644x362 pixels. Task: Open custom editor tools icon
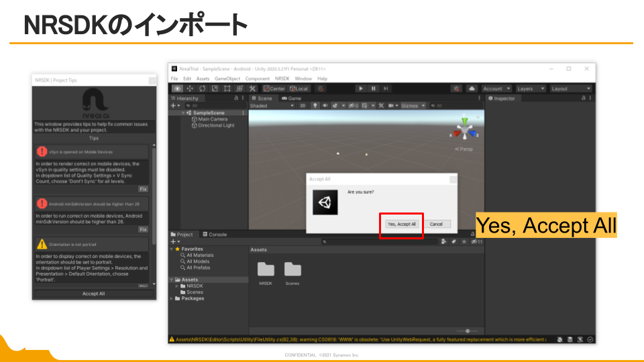252,88
